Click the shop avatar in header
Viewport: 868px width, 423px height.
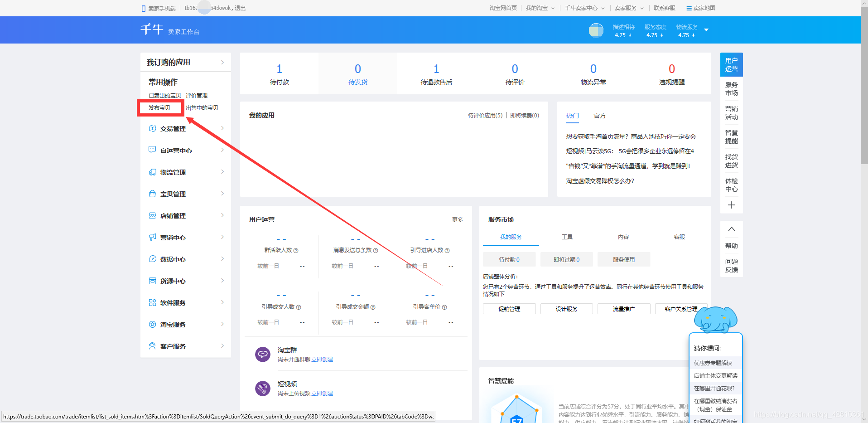point(596,30)
